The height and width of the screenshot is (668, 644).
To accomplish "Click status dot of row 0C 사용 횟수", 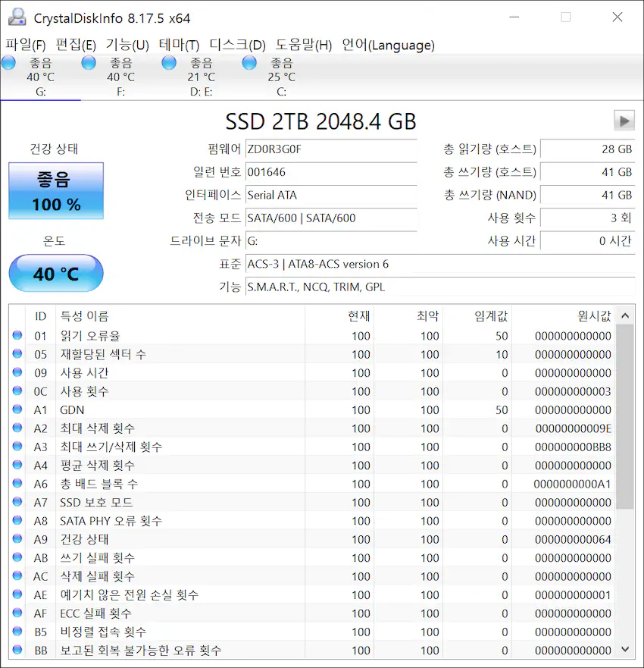I will (x=17, y=390).
